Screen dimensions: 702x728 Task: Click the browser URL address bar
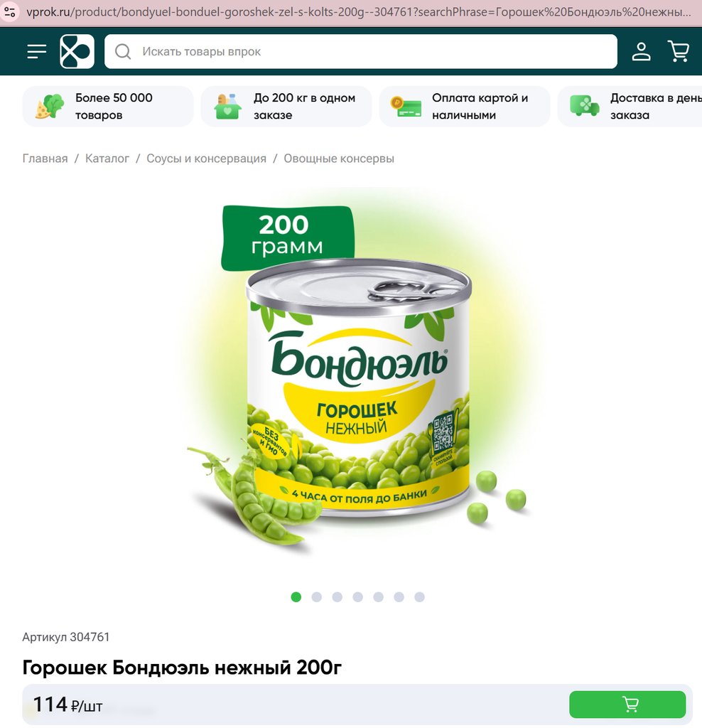pyautogui.click(x=358, y=11)
